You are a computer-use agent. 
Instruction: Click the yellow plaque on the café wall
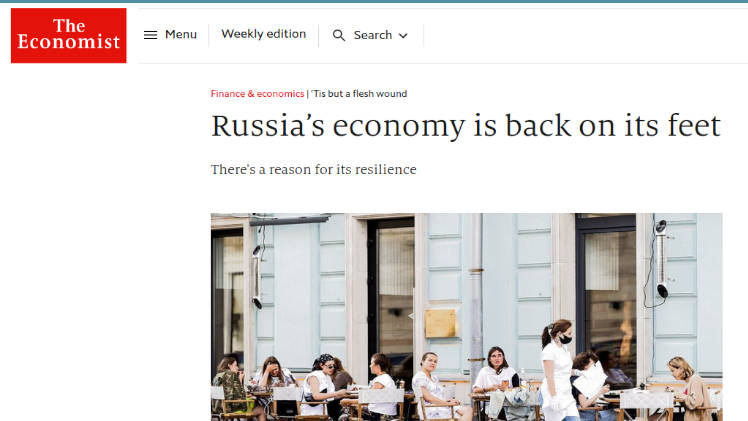(x=440, y=323)
